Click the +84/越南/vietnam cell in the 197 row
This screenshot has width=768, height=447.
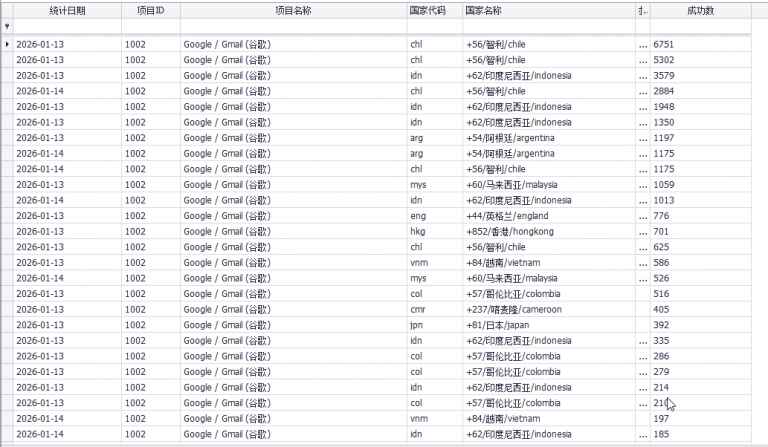click(549, 419)
